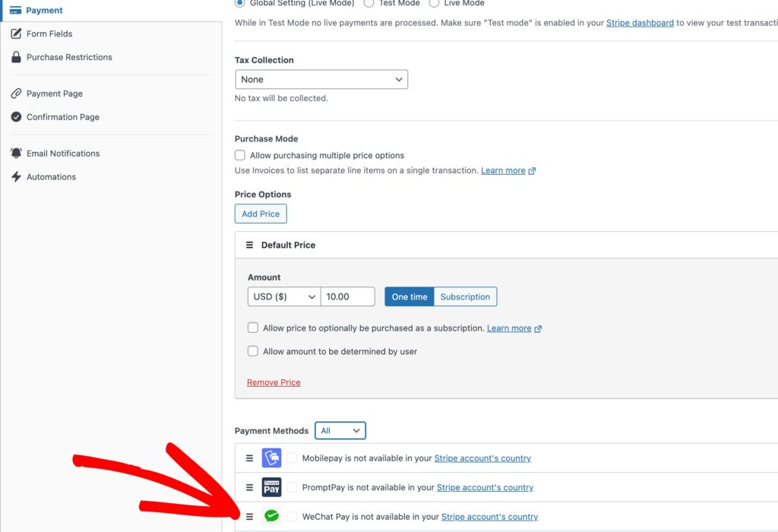Switch pricing to Subscription
This screenshot has height=532, width=778.
click(465, 296)
